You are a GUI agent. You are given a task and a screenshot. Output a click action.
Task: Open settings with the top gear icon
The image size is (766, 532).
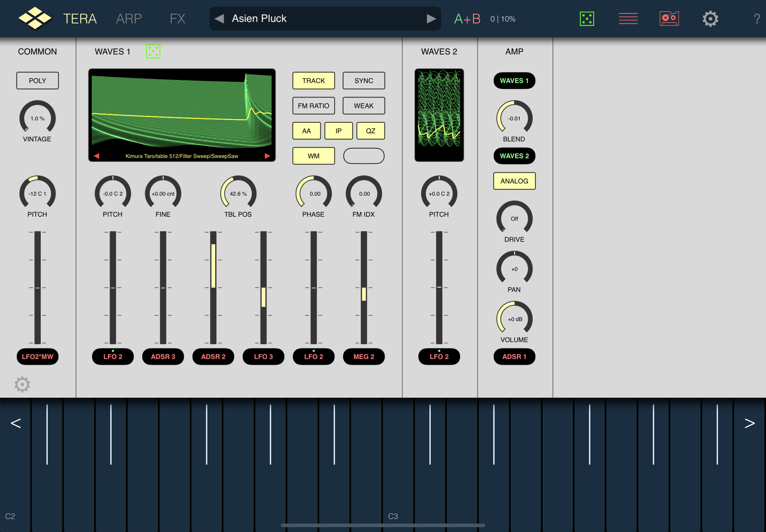click(710, 19)
